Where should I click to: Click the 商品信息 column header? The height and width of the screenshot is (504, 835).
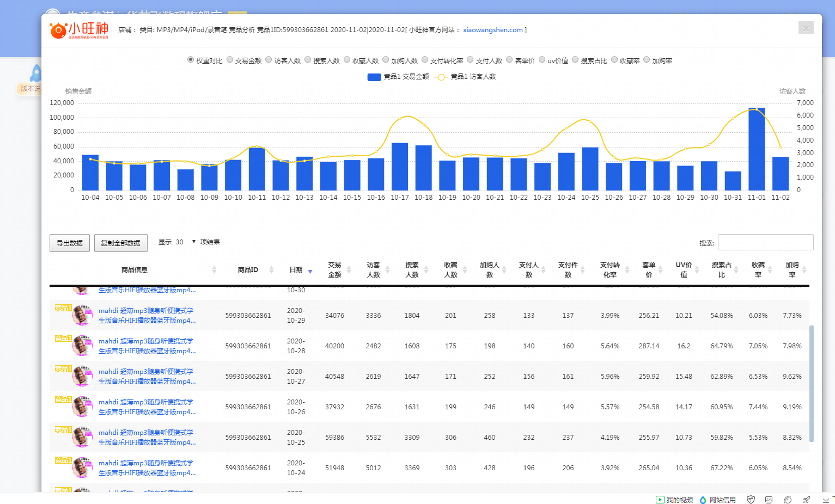135,270
